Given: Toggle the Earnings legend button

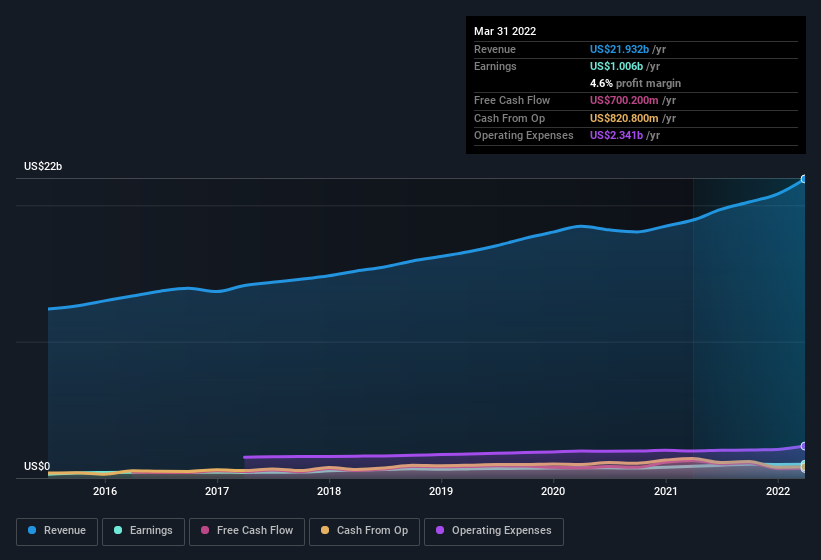Looking at the screenshot, I should click(x=143, y=531).
